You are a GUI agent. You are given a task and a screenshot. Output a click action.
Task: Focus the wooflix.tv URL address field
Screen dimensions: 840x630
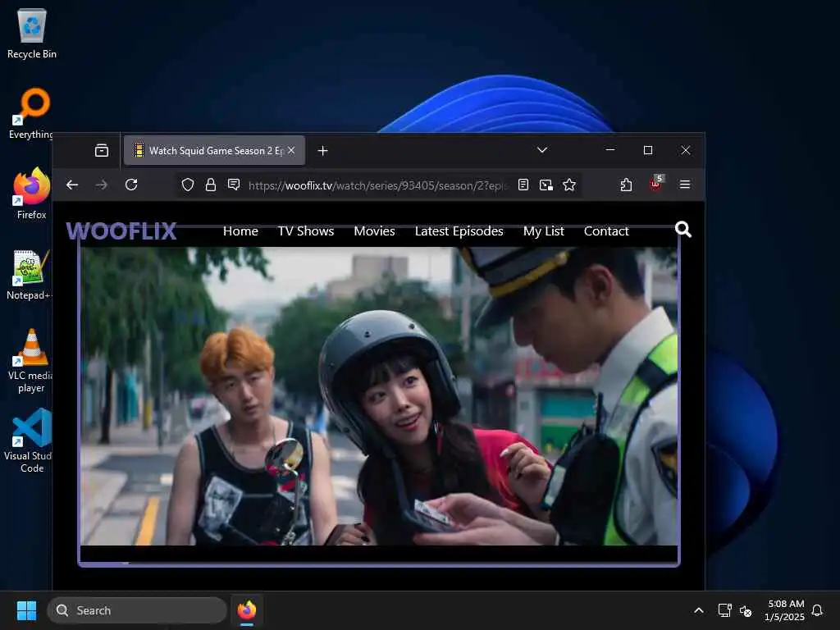pos(377,185)
